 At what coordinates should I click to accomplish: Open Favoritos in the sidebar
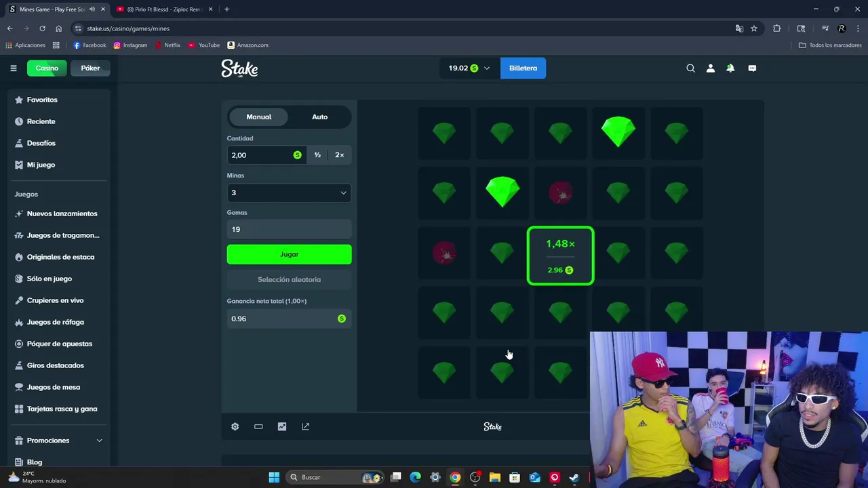pos(59,100)
